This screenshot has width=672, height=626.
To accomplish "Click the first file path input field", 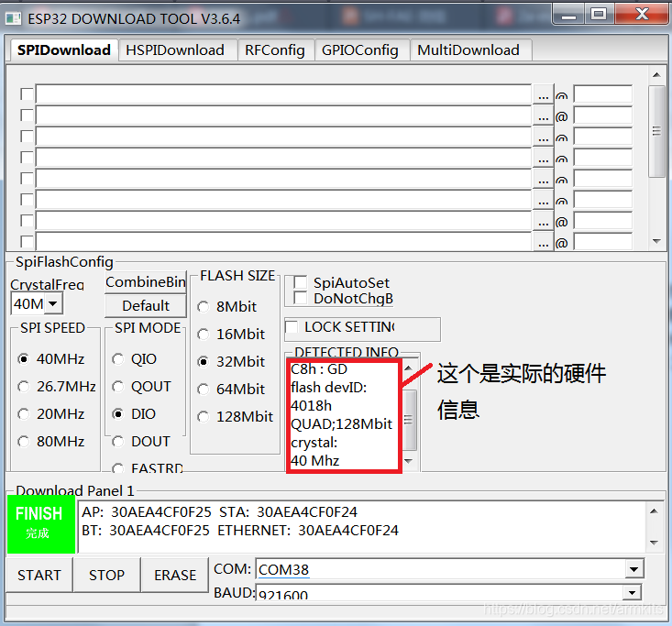I will (x=283, y=94).
